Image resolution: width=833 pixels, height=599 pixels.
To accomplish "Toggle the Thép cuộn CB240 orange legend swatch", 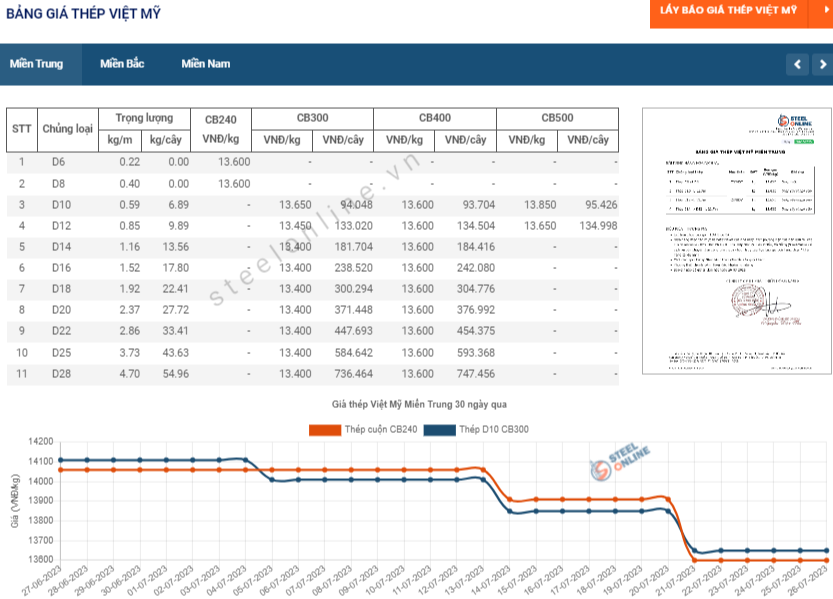I will (325, 430).
